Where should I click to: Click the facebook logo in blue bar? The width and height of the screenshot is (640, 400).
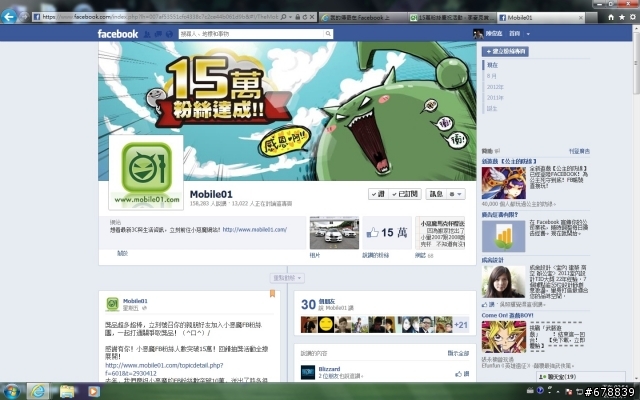[118, 34]
